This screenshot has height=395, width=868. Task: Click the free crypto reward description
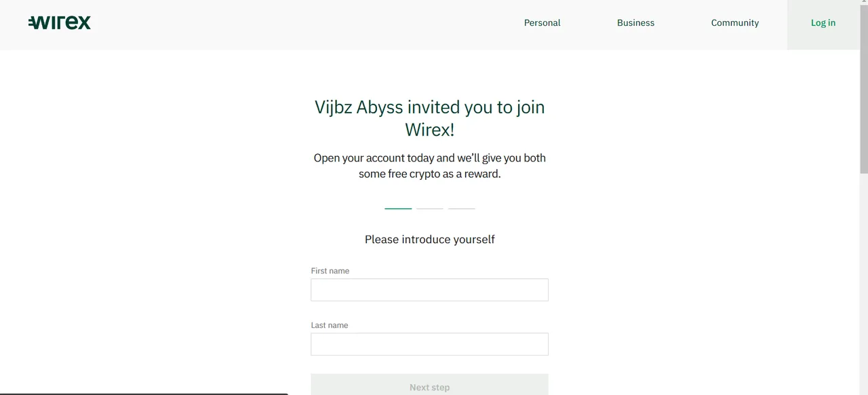[x=429, y=166]
